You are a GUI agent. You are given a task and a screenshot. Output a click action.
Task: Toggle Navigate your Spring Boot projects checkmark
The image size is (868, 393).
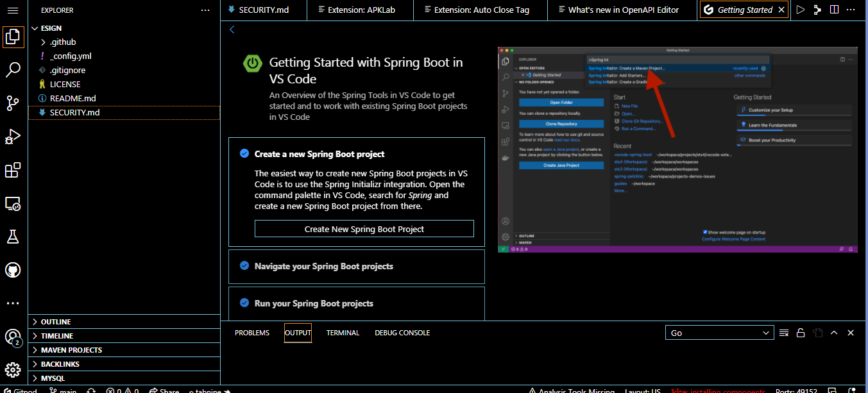point(244,265)
